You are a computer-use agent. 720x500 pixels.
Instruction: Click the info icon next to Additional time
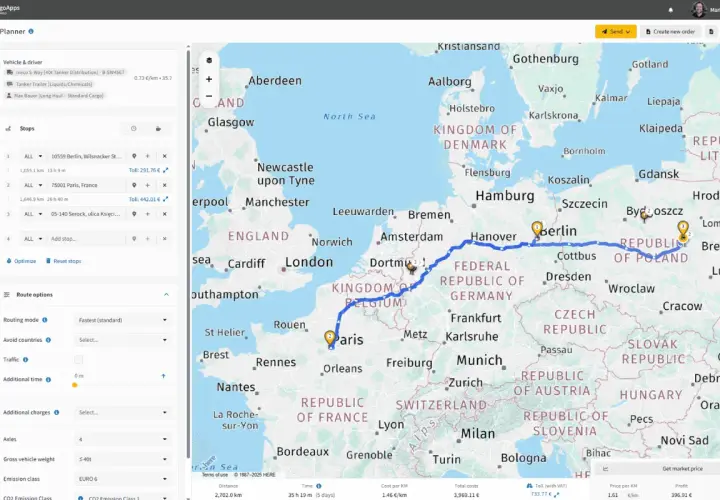(x=48, y=380)
